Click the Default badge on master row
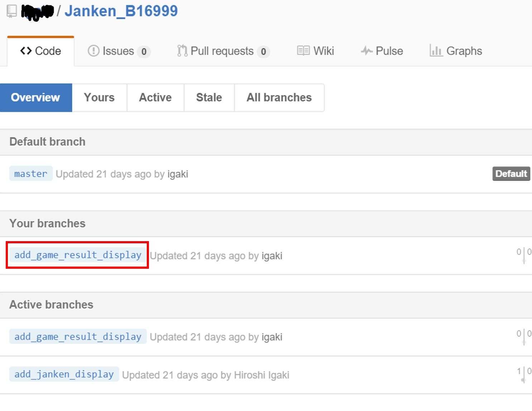Screen dimensions: 532x411 [x=511, y=174]
